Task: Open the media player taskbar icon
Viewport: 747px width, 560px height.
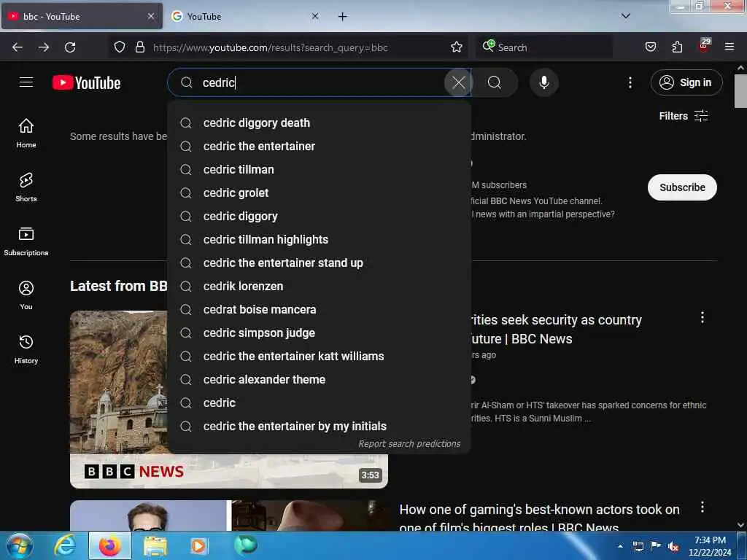Action: point(198,545)
